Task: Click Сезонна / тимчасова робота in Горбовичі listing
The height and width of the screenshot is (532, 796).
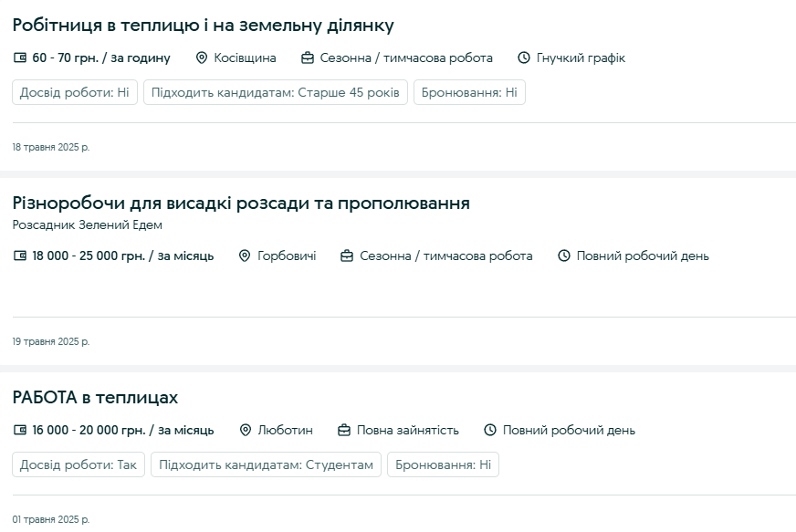Action: pos(445,256)
